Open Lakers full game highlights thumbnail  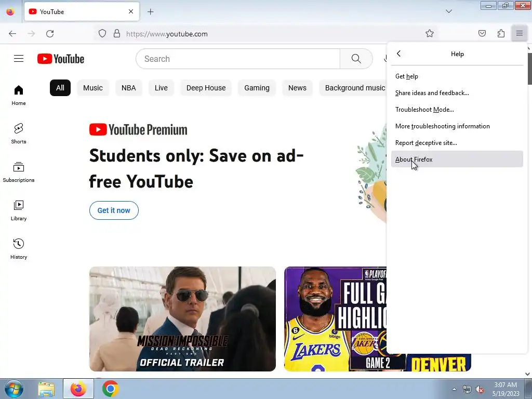point(335,319)
